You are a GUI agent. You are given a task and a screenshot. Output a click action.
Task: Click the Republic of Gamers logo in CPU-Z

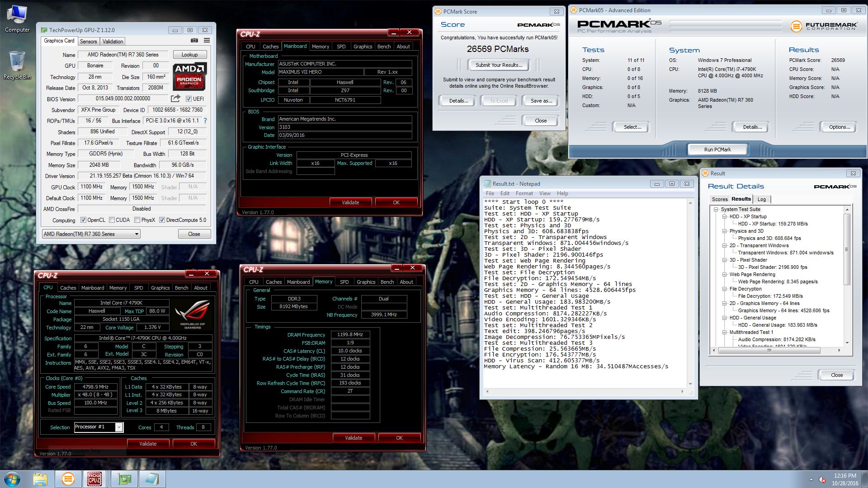[x=193, y=314]
